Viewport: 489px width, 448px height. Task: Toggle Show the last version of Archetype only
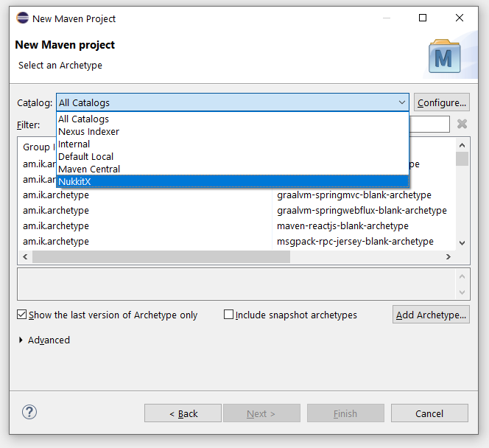click(x=22, y=315)
